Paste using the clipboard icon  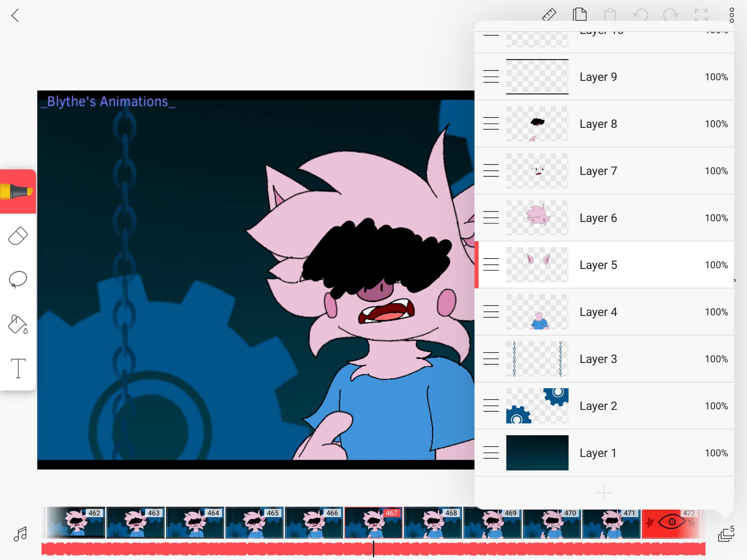pos(610,15)
